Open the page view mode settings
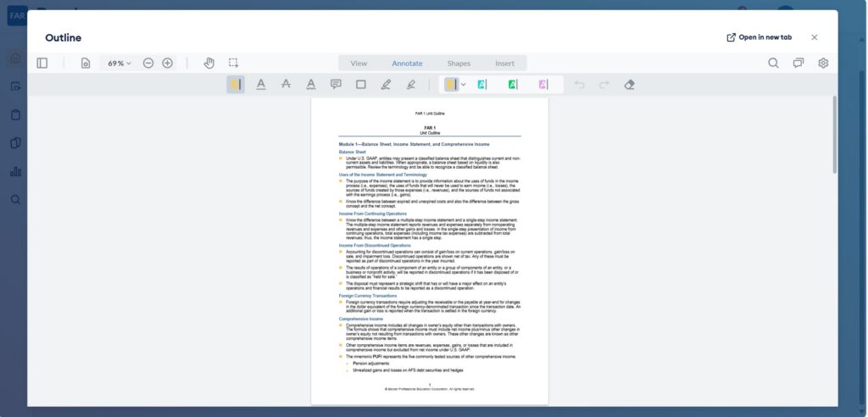 [x=86, y=63]
